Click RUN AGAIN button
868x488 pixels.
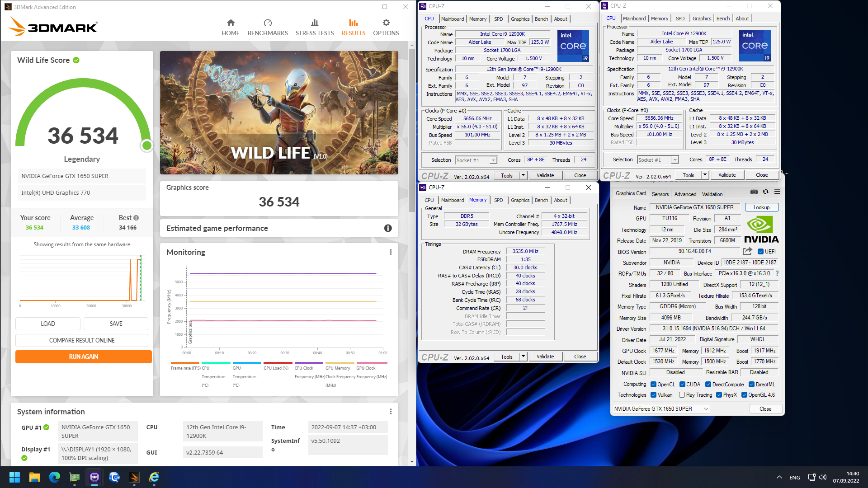[84, 357]
